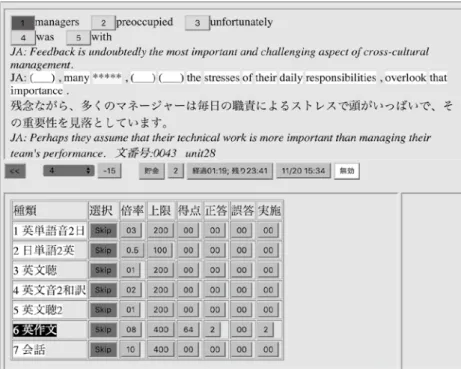This screenshot has height=369, width=461.
Task: Click the word 'responsibilities' in the sentence
Action: pos(341,78)
